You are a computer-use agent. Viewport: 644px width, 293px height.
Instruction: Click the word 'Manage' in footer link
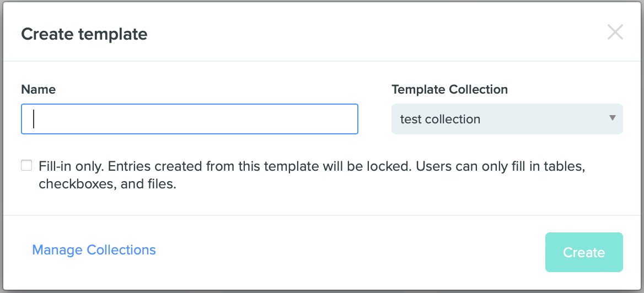tap(58, 250)
